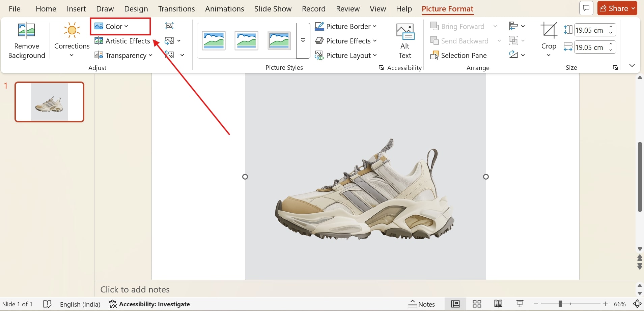The height and width of the screenshot is (311, 644).
Task: Open Size dialog launcher
Action: pos(616,68)
